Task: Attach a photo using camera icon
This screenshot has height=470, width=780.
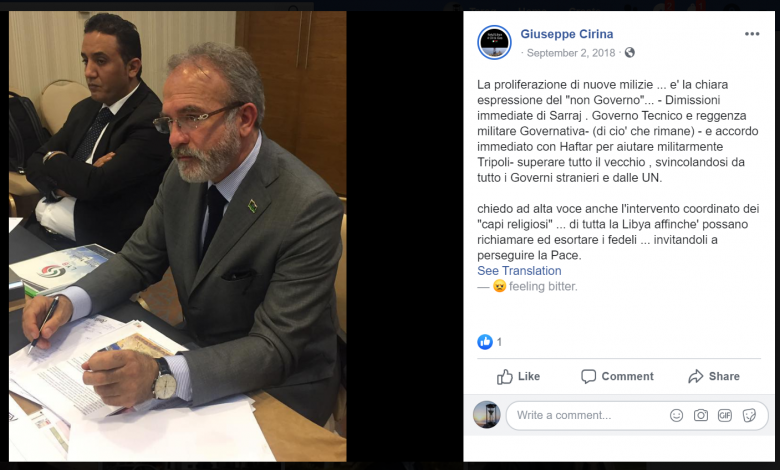Action: (700, 415)
